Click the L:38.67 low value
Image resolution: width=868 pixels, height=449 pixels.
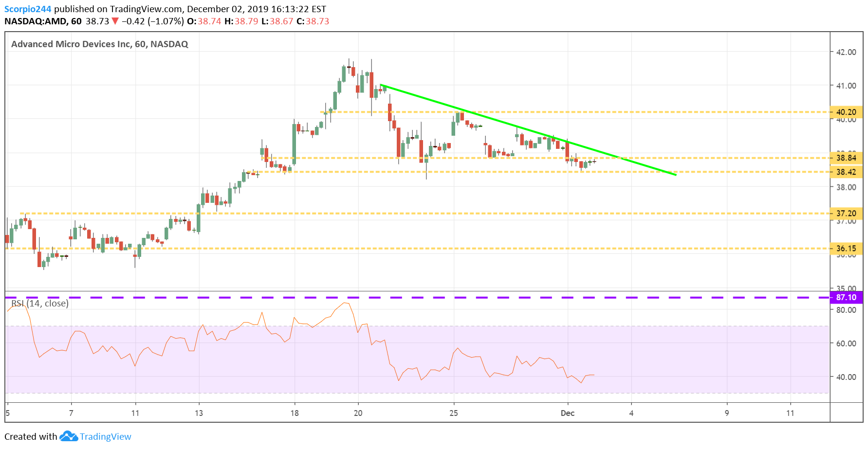coord(277,21)
